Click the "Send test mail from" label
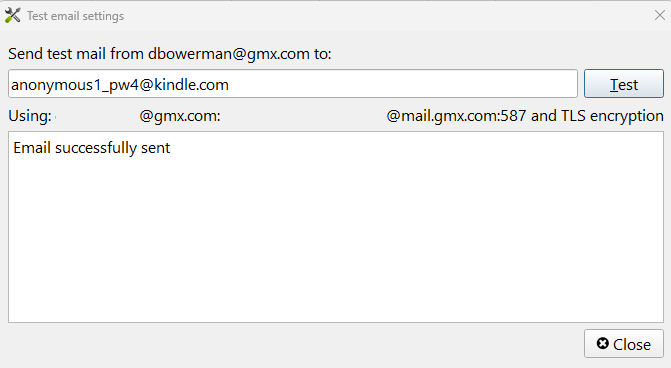Image resolution: width=671 pixels, height=368 pixels. click(76, 54)
